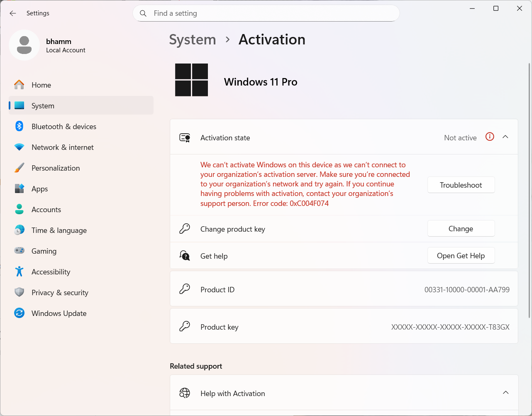Viewport: 532px width, 416px height.
Task: Click the Product key value ending T83GX
Action: coord(450,327)
